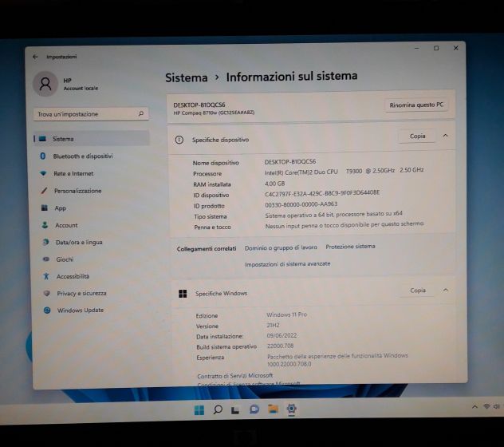
Task: Open the Start menu on taskbar
Action: point(199,410)
